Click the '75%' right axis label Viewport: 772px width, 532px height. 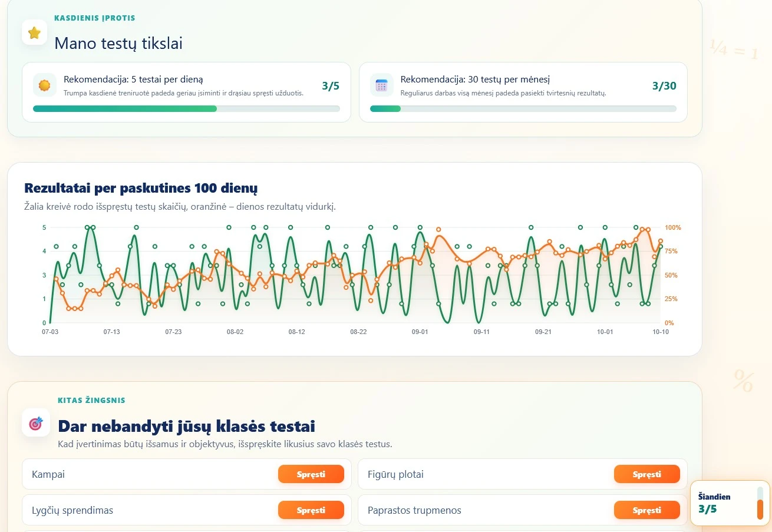tap(671, 252)
